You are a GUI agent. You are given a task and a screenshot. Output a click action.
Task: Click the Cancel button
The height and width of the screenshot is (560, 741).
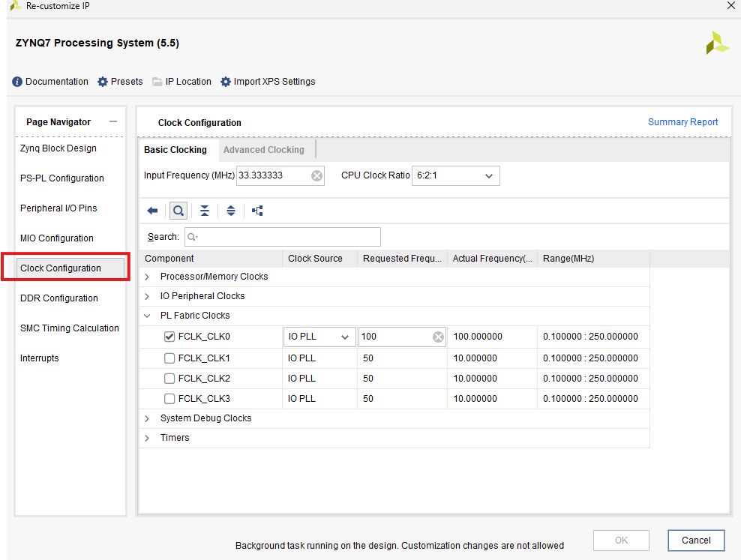[696, 541]
